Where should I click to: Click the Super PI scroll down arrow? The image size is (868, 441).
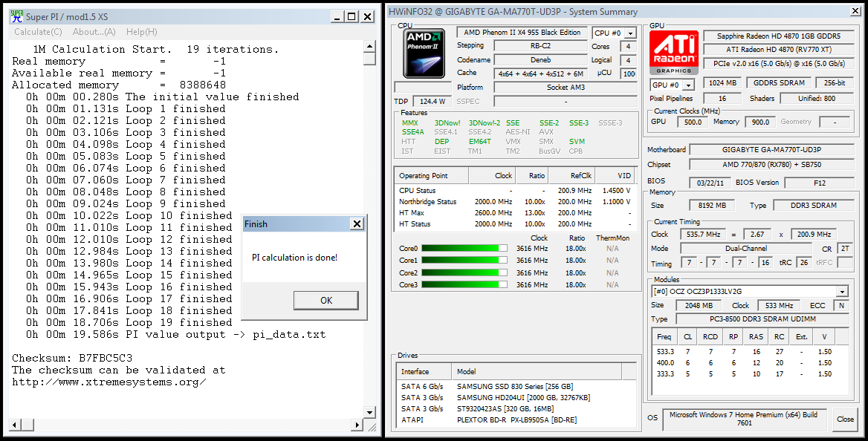pyautogui.click(x=370, y=412)
